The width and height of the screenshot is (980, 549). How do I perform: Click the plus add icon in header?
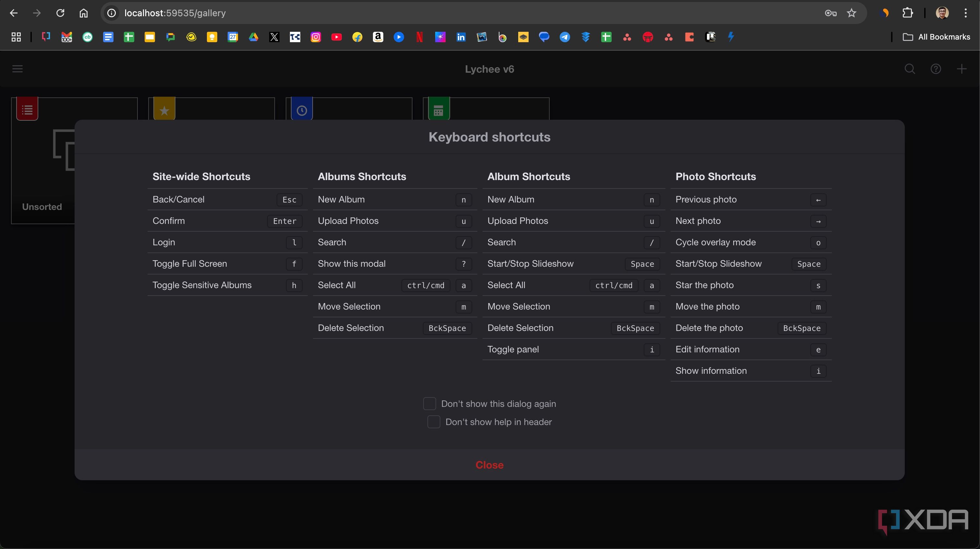(x=962, y=69)
